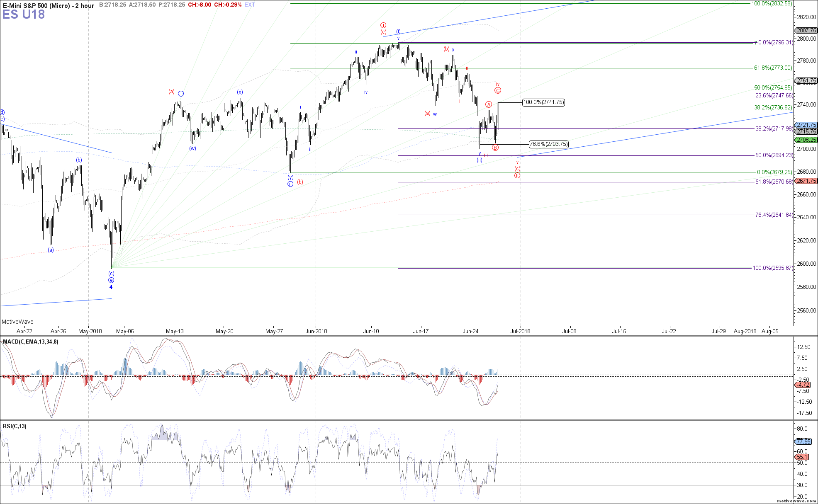Click the 76.4%(2641.84) fib label
Viewport: 818px width, 504px height.
click(774, 215)
